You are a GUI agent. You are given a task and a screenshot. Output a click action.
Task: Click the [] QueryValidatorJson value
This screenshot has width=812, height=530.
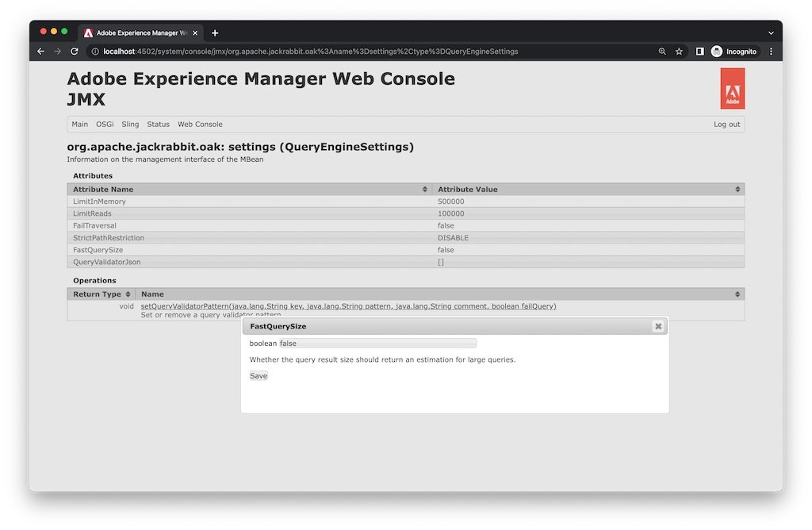click(x=441, y=262)
